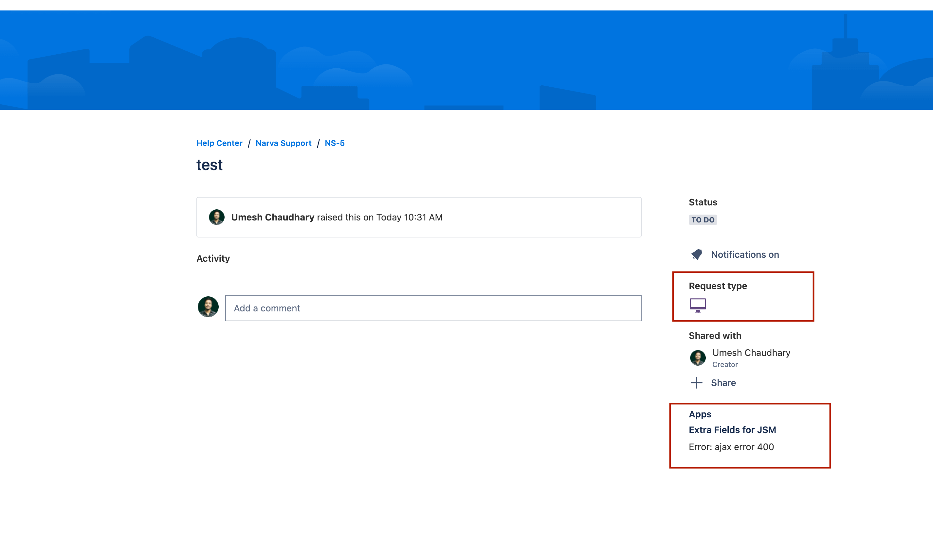Image resolution: width=933 pixels, height=560 pixels.
Task: Click the Apps section heading
Action: pos(700,414)
